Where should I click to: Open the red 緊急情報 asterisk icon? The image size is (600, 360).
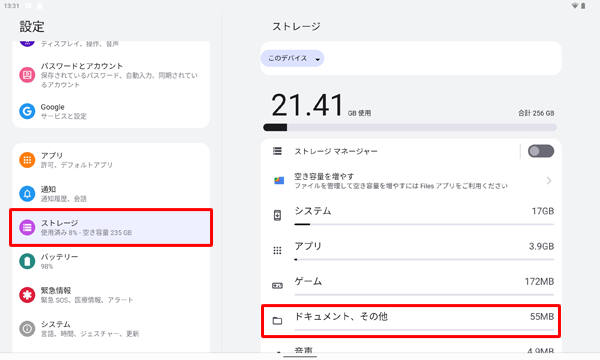tap(27, 295)
